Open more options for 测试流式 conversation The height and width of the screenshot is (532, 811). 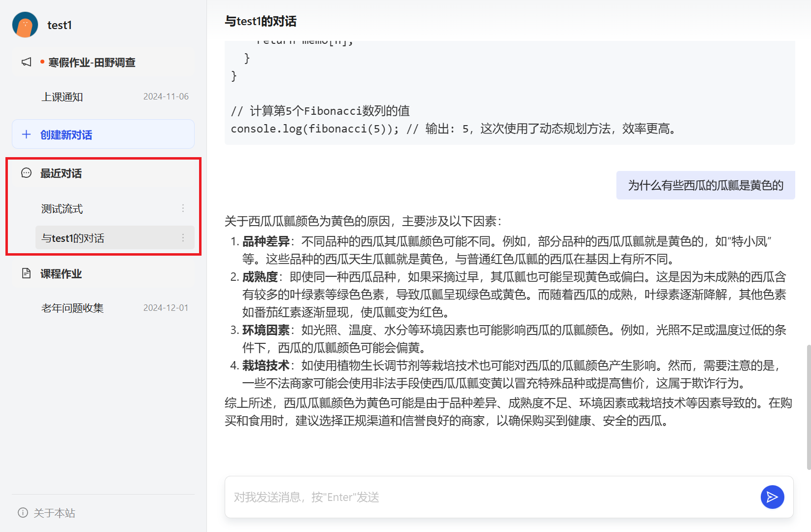pos(183,208)
